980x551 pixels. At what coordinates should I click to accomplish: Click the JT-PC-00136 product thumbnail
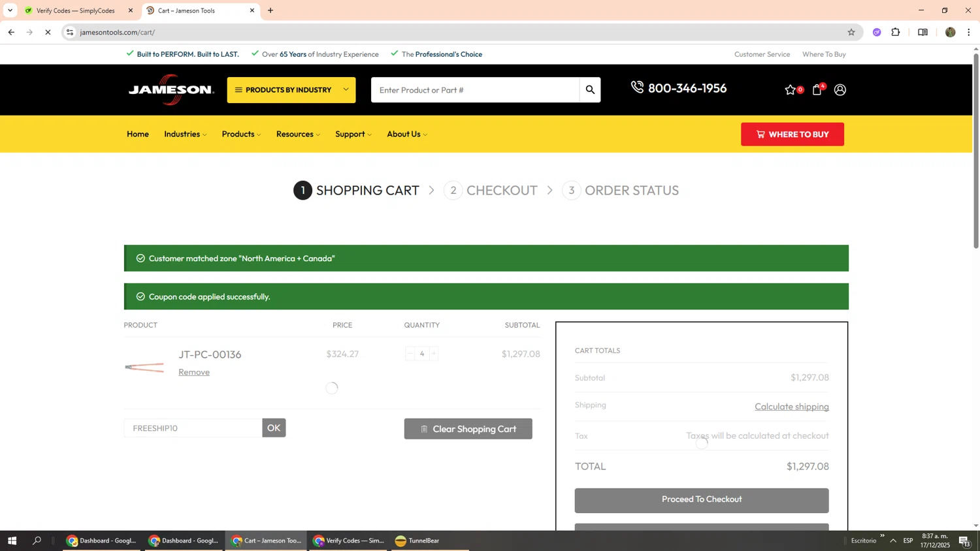coord(144,368)
